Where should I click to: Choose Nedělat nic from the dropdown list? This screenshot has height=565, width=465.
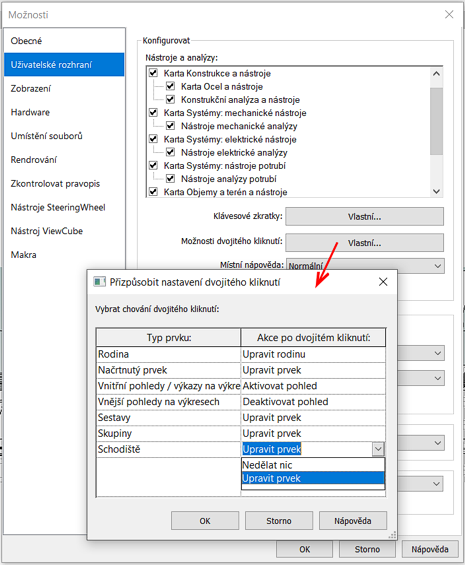(313, 465)
